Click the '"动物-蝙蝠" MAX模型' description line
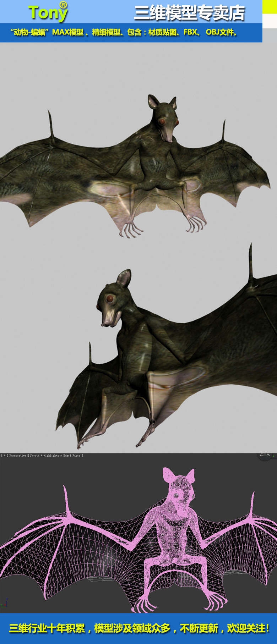The height and width of the screenshot is (644, 277). click(124, 32)
